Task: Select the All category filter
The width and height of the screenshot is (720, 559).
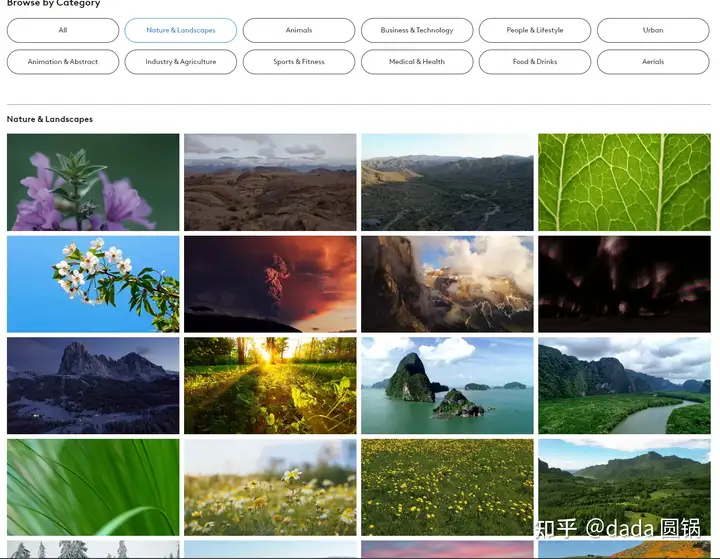Action: coord(63,30)
